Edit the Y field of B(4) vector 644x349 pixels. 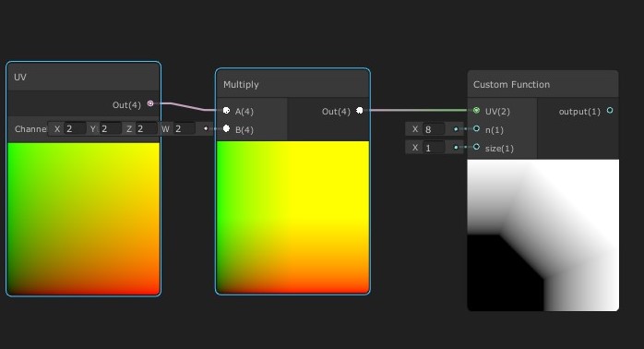tap(110, 128)
